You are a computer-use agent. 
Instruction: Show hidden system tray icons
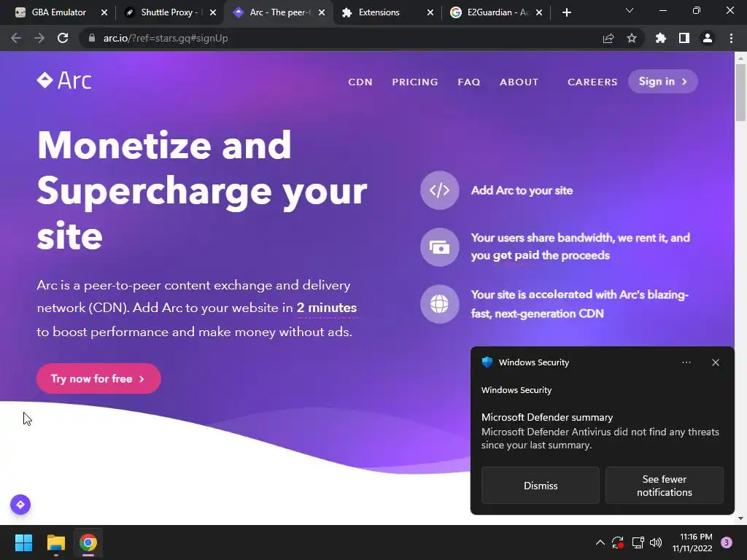pyautogui.click(x=600, y=542)
